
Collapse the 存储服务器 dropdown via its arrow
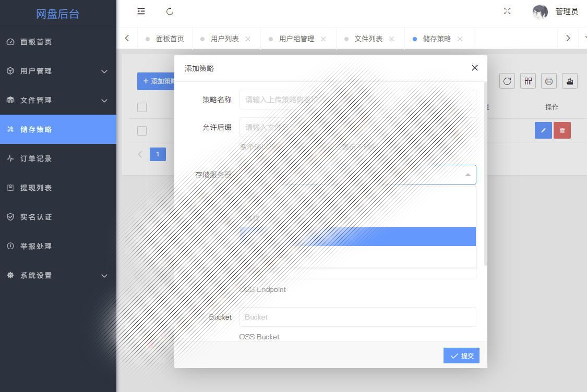(x=468, y=175)
